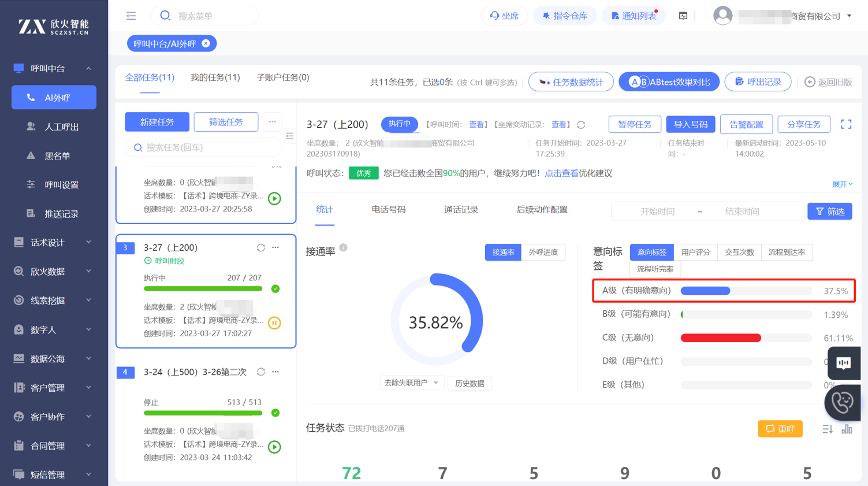Expand task details with 展开 link
Screen dimensions: 868x486
click(x=842, y=184)
